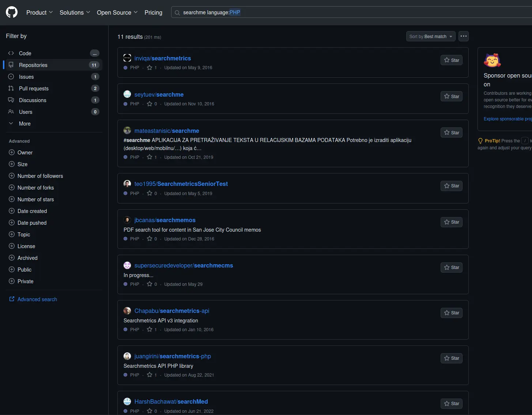
Task: Open mateastanisic/searchme repository
Action: [x=167, y=131]
